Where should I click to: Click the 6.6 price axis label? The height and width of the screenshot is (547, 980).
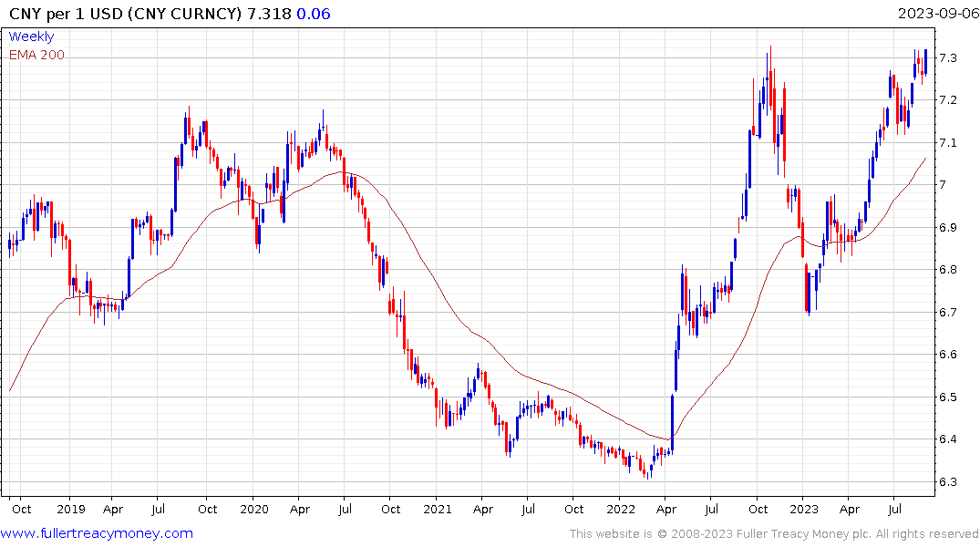(947, 355)
